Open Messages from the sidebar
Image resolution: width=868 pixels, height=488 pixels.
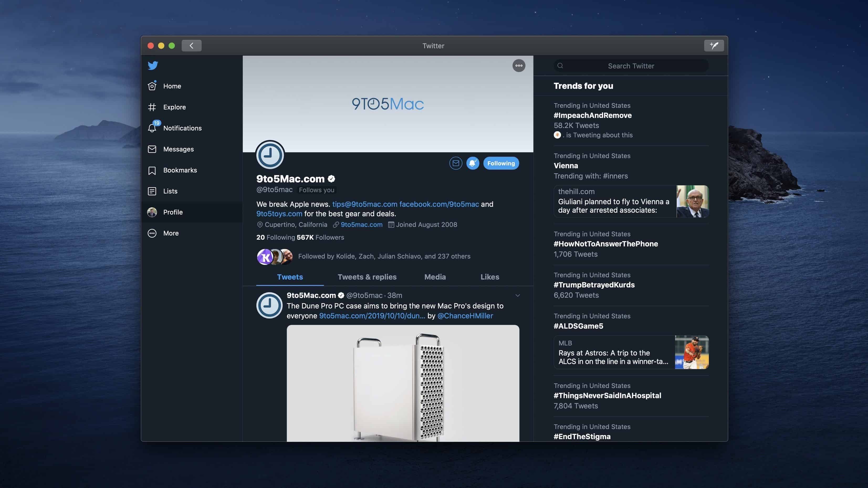178,149
